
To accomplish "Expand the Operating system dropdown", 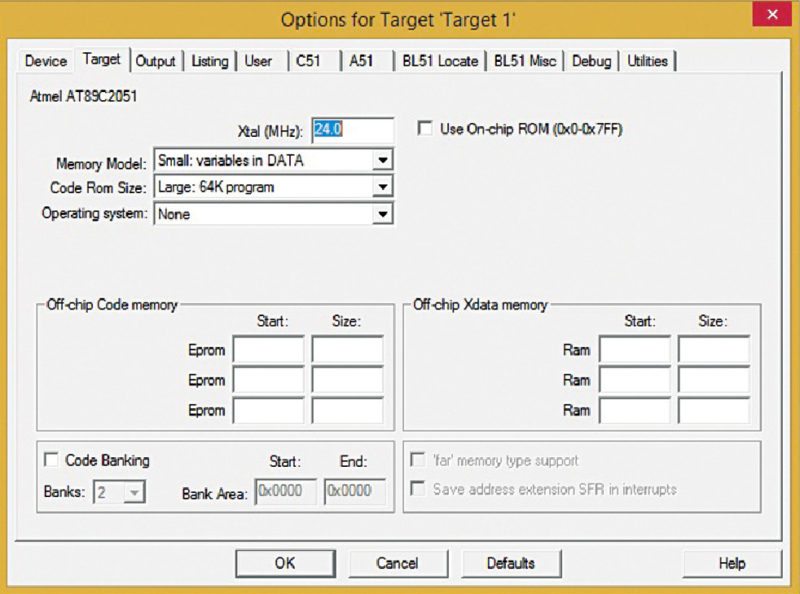I will coord(381,214).
